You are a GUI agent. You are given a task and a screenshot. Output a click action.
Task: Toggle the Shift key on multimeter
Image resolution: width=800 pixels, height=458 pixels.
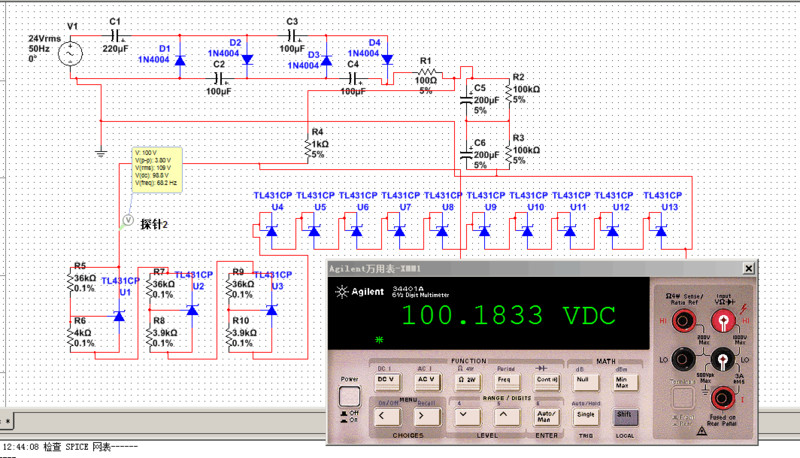[x=622, y=413]
